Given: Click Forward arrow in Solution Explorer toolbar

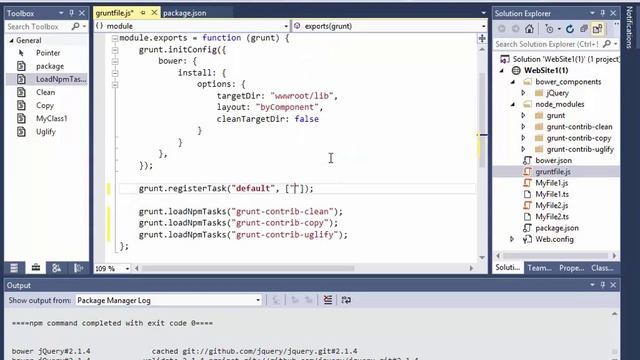Looking at the screenshot, I should click(516, 29).
